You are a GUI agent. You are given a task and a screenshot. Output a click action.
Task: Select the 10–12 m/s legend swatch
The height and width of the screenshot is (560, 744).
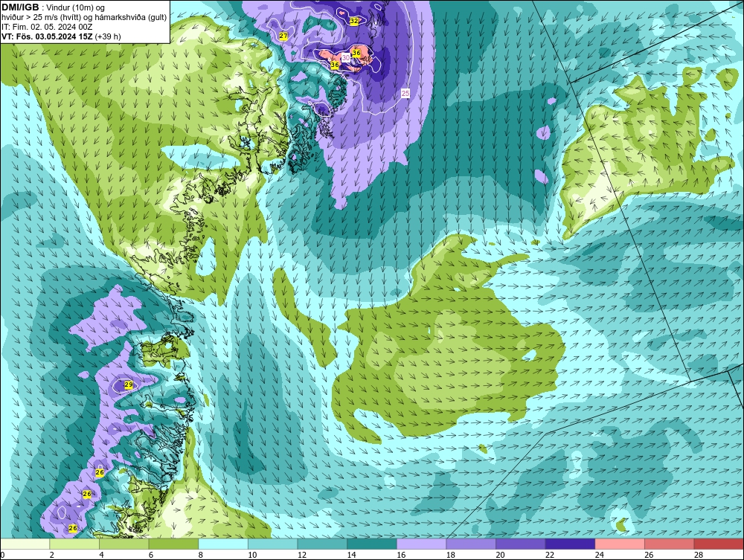point(272,544)
